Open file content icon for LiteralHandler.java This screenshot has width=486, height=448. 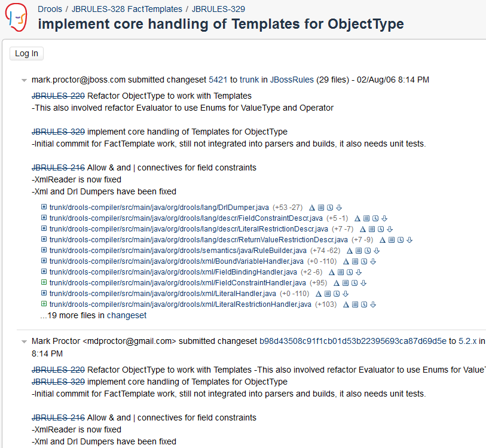[328, 294]
